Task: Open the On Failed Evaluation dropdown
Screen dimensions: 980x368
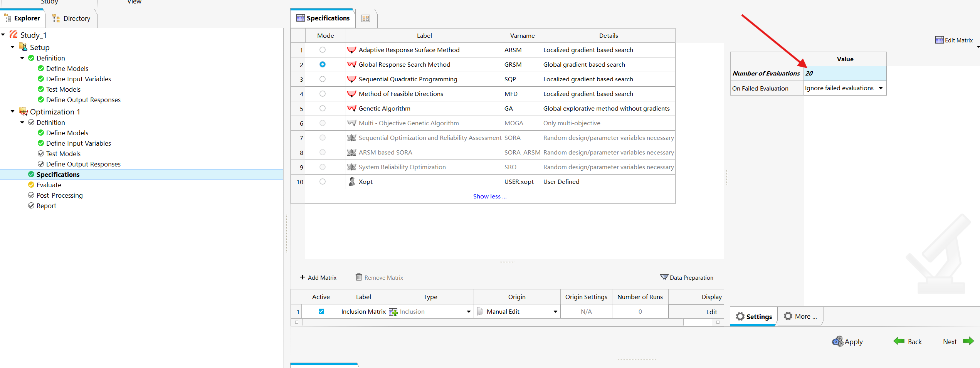Action: coord(881,88)
